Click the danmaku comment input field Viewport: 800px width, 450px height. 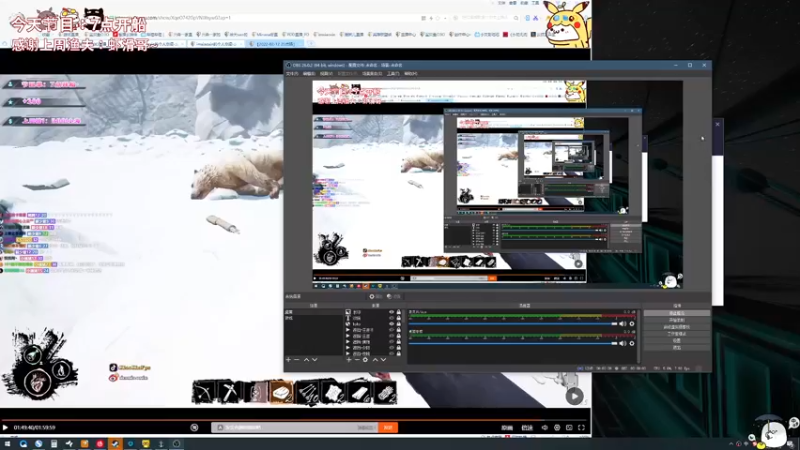294,428
